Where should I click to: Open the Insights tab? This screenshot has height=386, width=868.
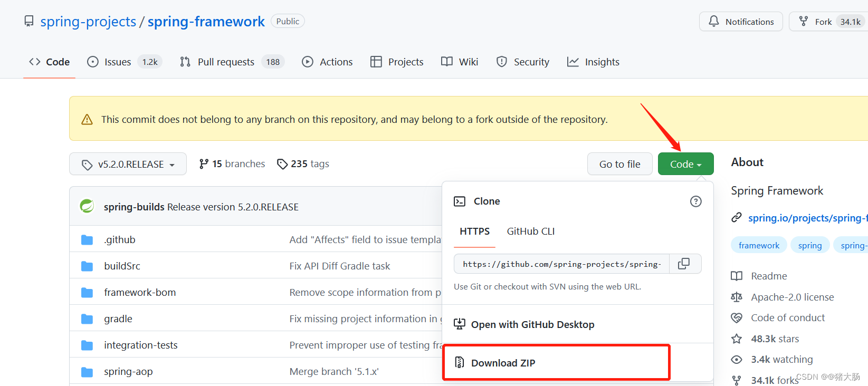click(593, 62)
